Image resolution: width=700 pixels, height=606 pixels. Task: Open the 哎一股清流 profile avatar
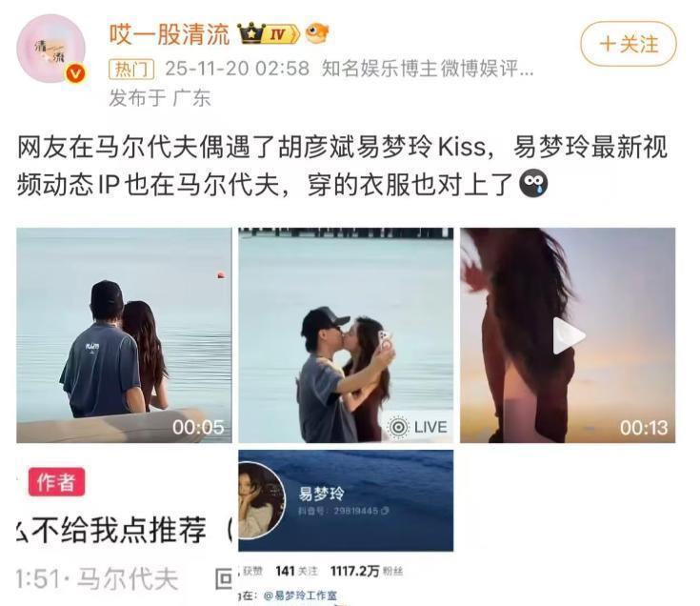tap(50, 49)
